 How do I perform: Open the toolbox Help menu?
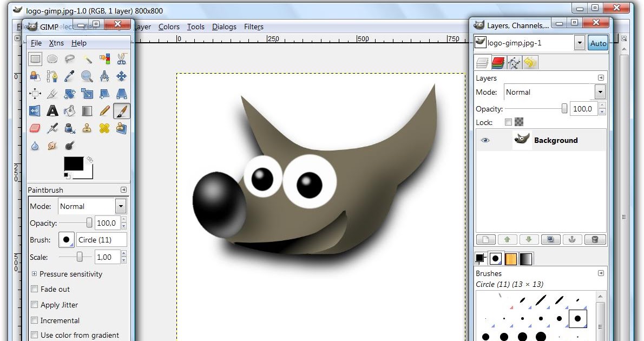point(79,43)
